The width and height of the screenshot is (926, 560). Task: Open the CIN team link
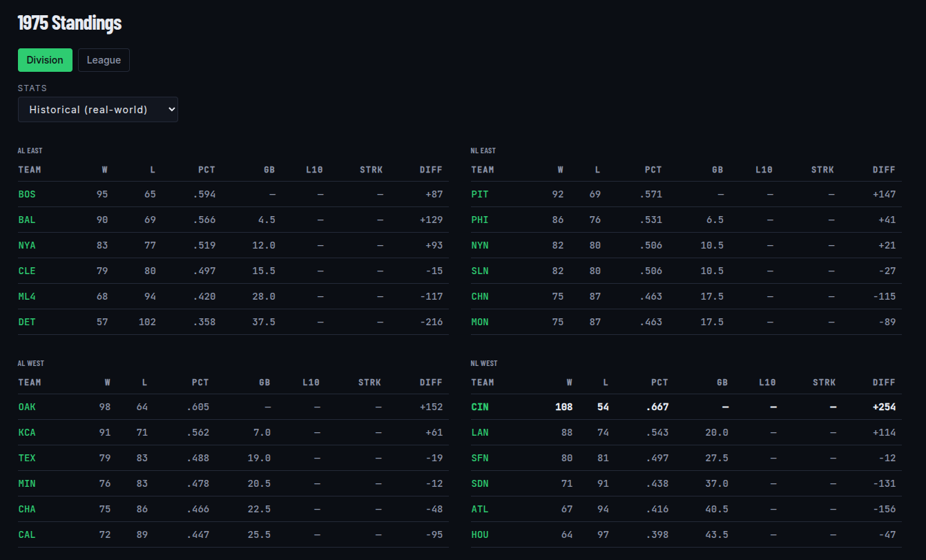480,407
